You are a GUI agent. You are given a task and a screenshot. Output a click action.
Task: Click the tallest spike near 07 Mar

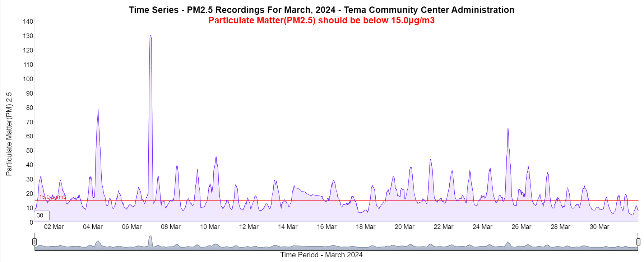click(x=150, y=36)
